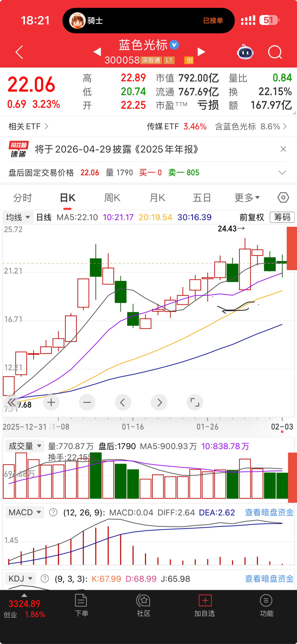Switch to 分时 tab
The width and height of the screenshot is (297, 644).
(22, 198)
